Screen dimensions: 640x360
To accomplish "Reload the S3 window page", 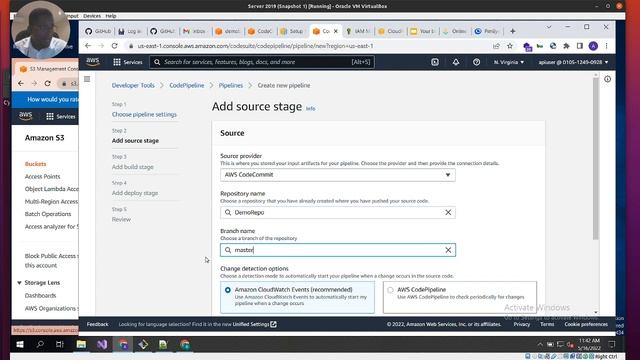I will tap(47, 83).
